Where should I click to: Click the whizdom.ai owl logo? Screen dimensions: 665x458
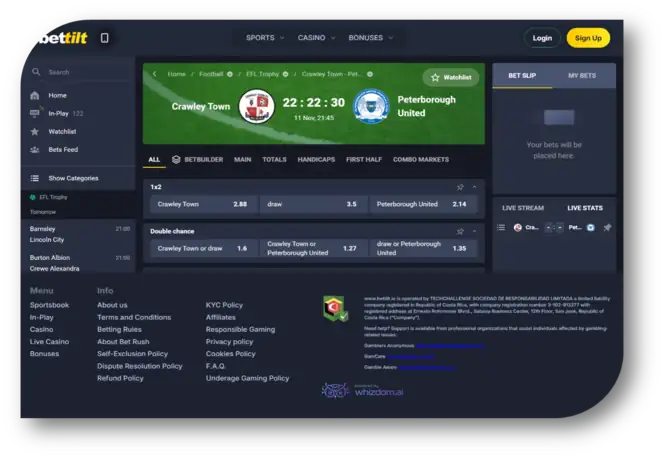[x=335, y=391]
